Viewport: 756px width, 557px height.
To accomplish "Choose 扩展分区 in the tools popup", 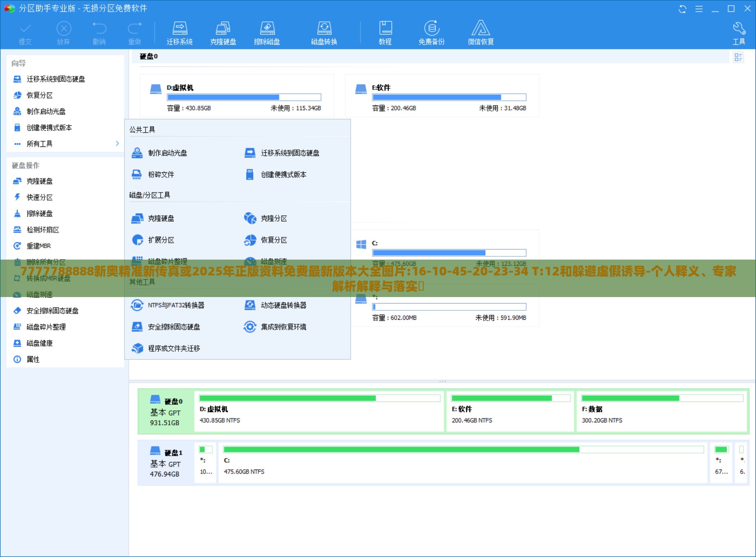I will click(x=153, y=240).
